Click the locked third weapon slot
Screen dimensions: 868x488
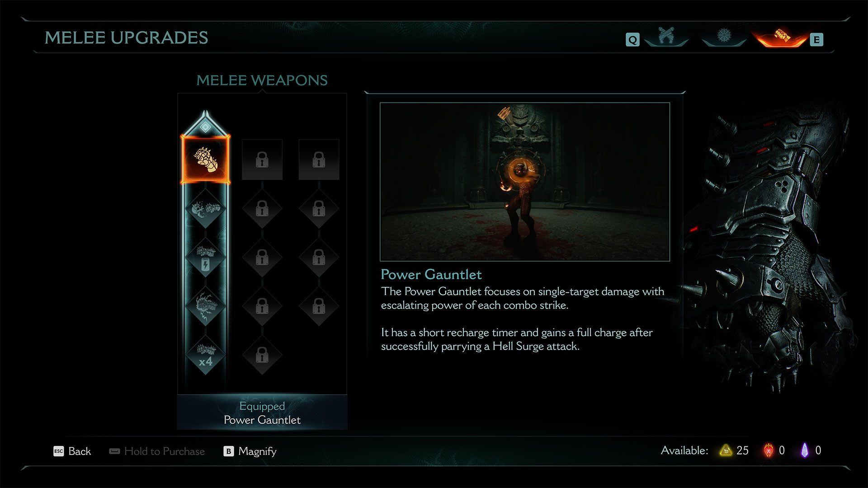click(319, 160)
